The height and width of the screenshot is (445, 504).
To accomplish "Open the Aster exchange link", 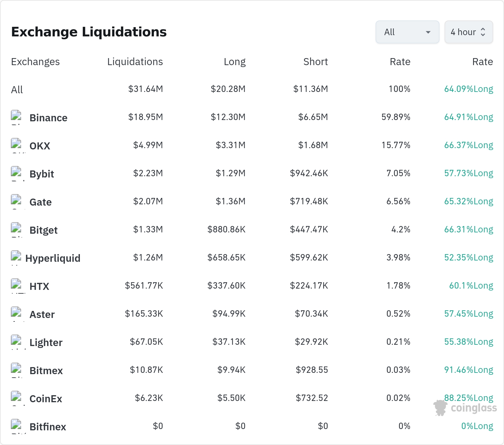I will coord(42,314).
